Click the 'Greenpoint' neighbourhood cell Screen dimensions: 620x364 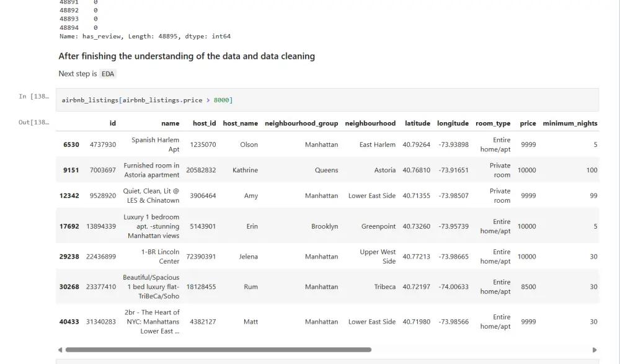click(378, 226)
